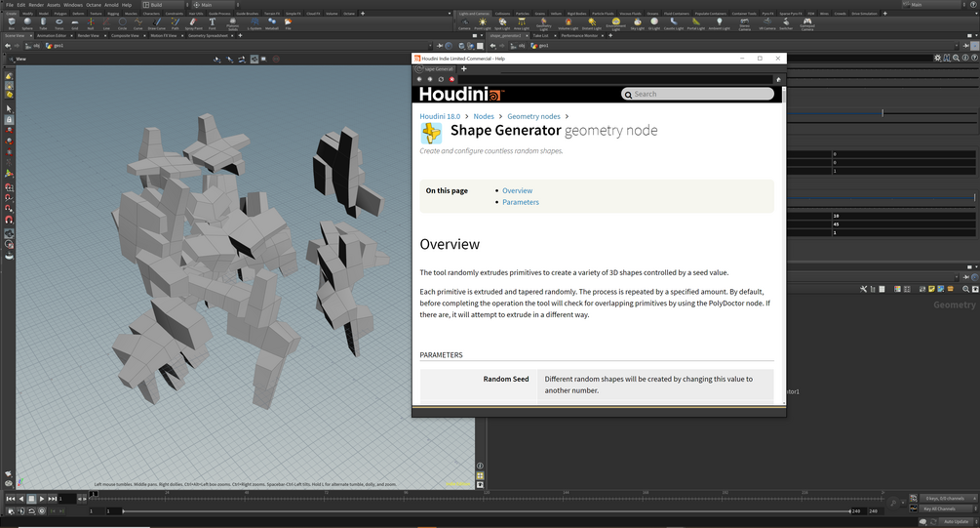Toggle real-time playback button
Viewport: 980px width, 528px height.
click(x=42, y=511)
